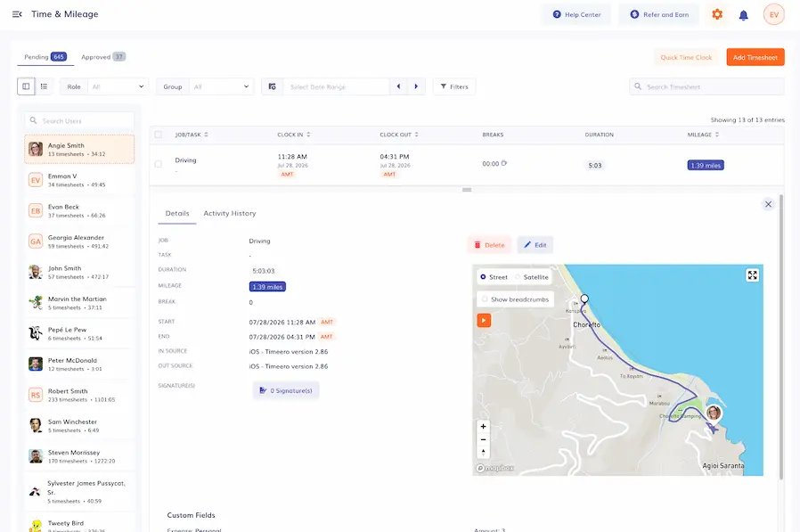Select user Sam Winchester
800x532 pixels.
coord(79,425)
